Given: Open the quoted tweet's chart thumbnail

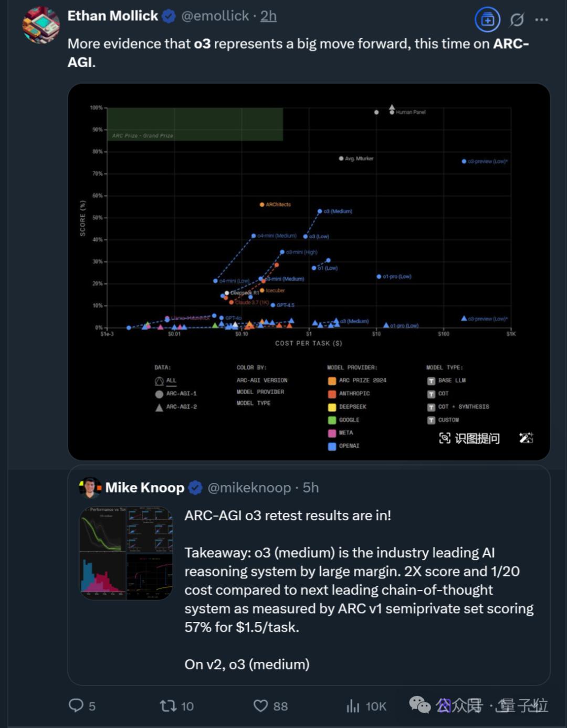Looking at the screenshot, I should (126, 553).
